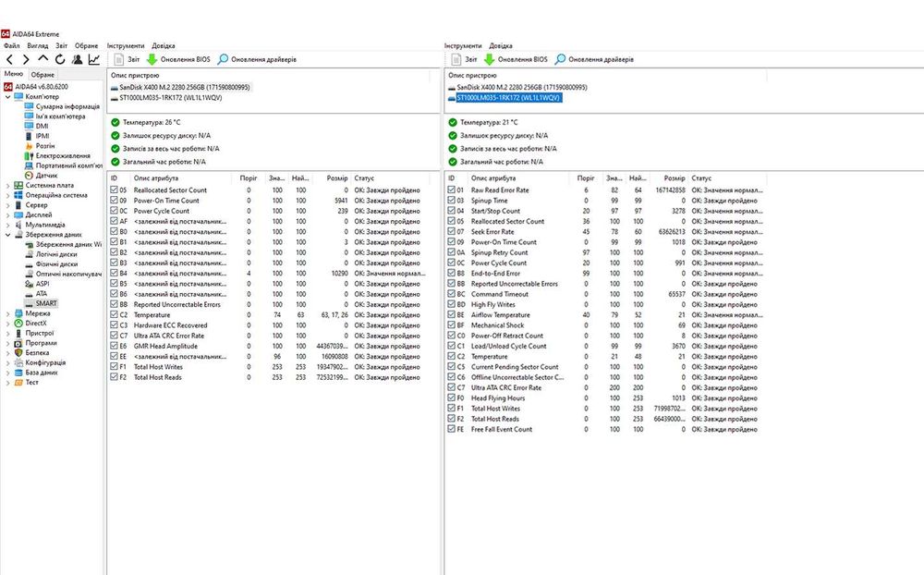This screenshot has width=924, height=575.
Task: Open the Звіт menu in menu bar
Action: [61, 45]
